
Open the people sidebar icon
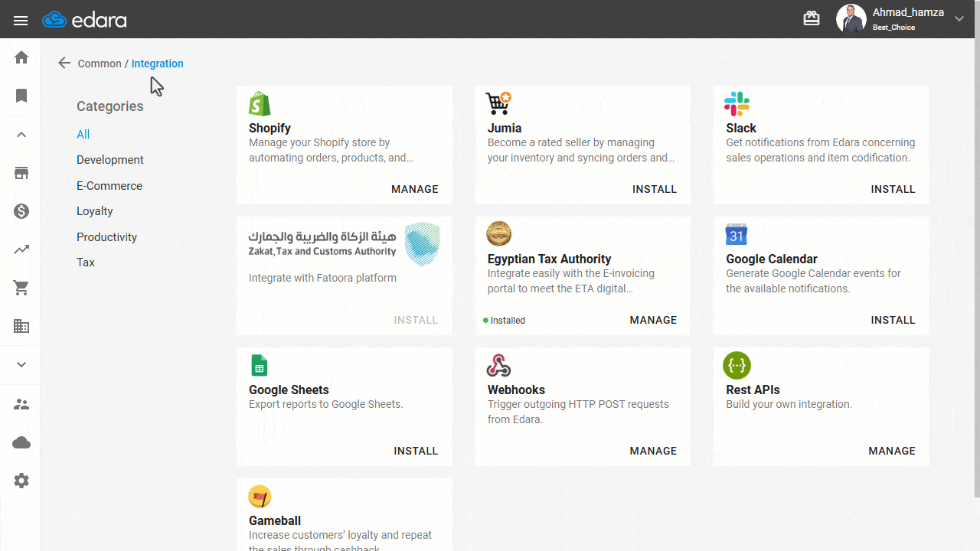click(21, 404)
